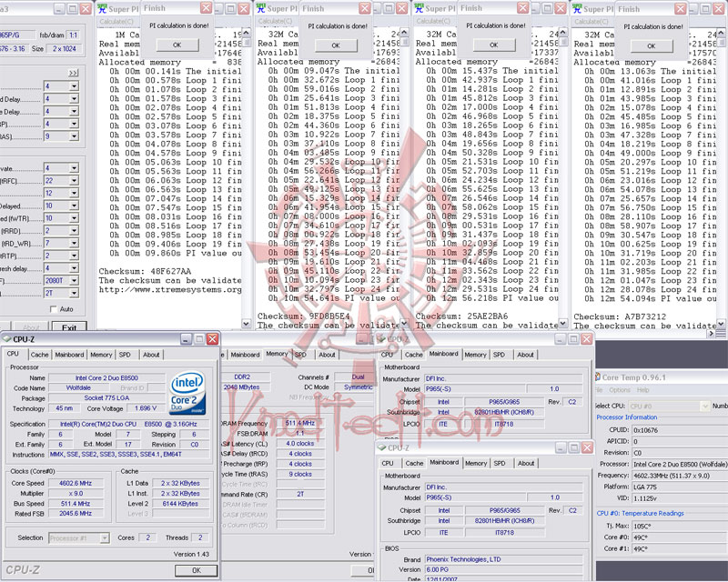The image size is (728, 582).
Task: Click the 'http://www.xtremesystems.org' text in the Super PI log
Action: [170, 289]
